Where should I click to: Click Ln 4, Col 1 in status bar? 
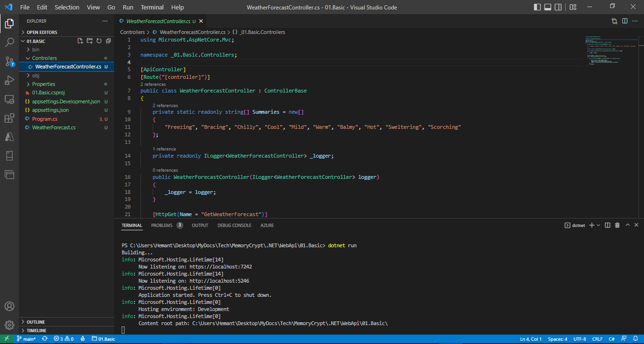tap(530, 339)
